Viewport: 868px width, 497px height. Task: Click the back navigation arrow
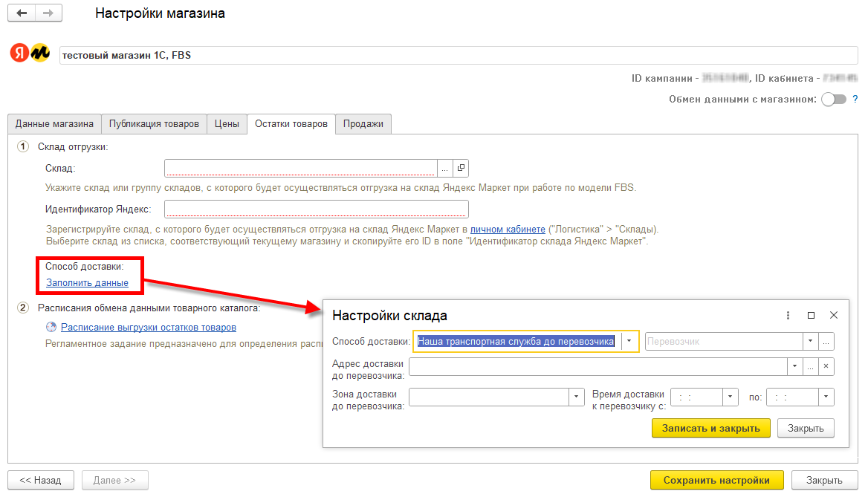pos(22,13)
